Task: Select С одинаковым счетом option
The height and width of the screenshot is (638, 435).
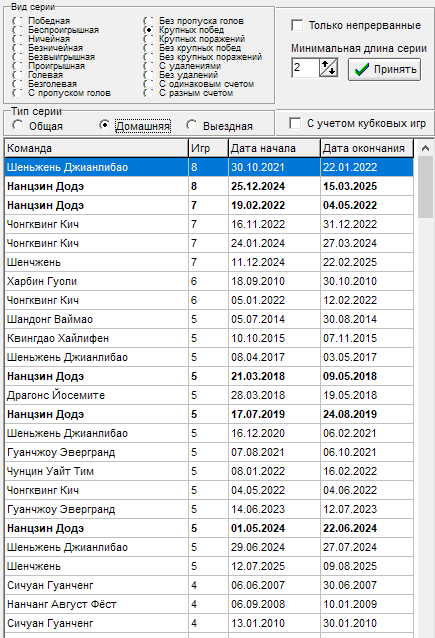Action: click(x=149, y=84)
